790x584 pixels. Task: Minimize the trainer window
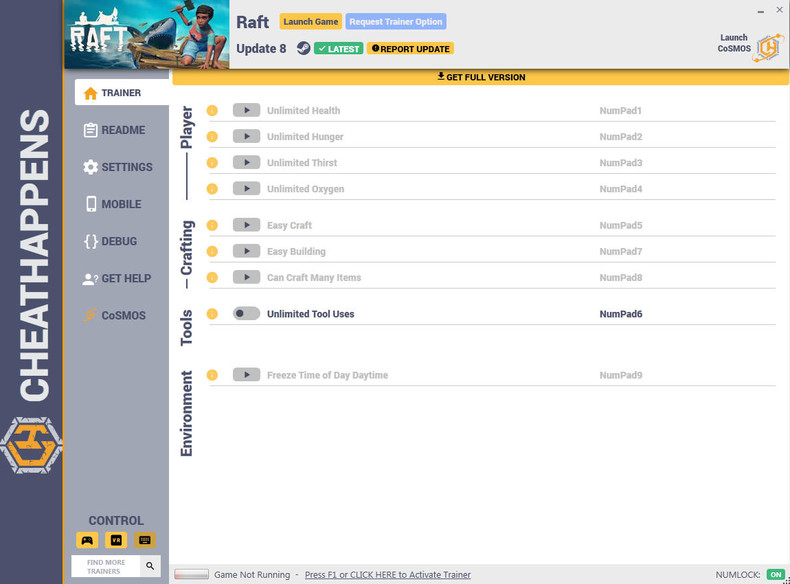[x=760, y=11]
